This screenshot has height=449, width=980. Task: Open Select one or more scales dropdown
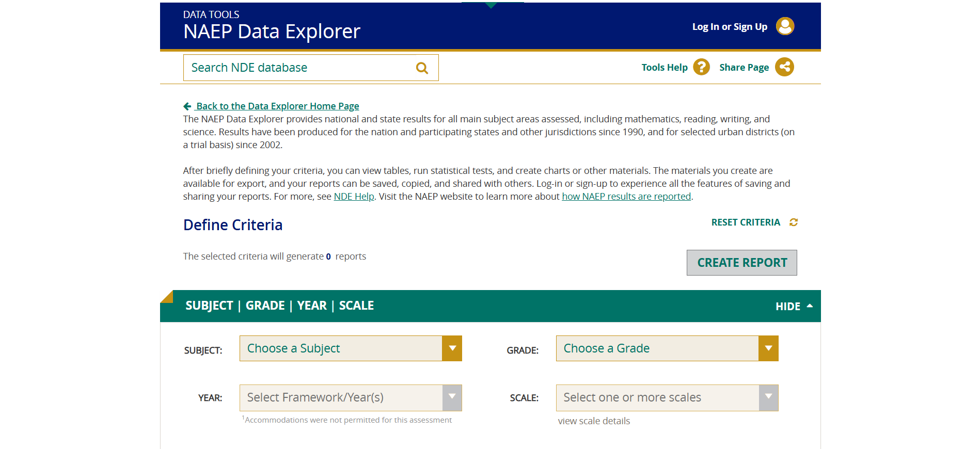pos(667,398)
